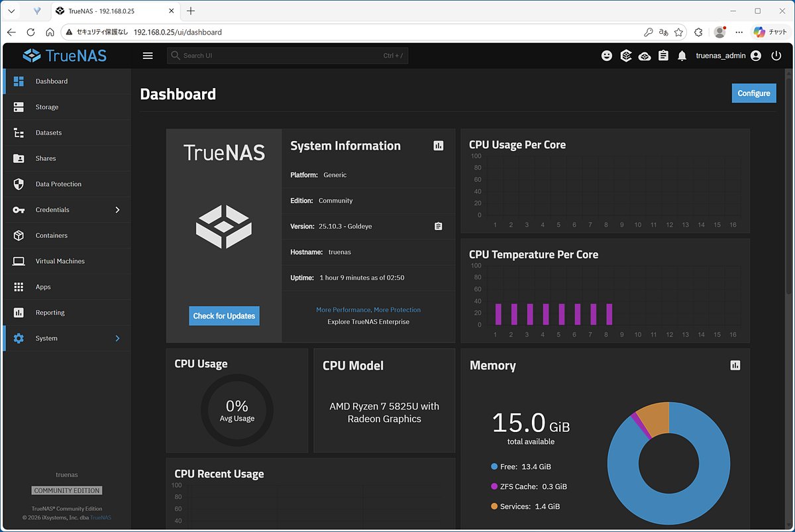Open a new browser tab
The height and width of the screenshot is (532, 795).
click(x=191, y=11)
